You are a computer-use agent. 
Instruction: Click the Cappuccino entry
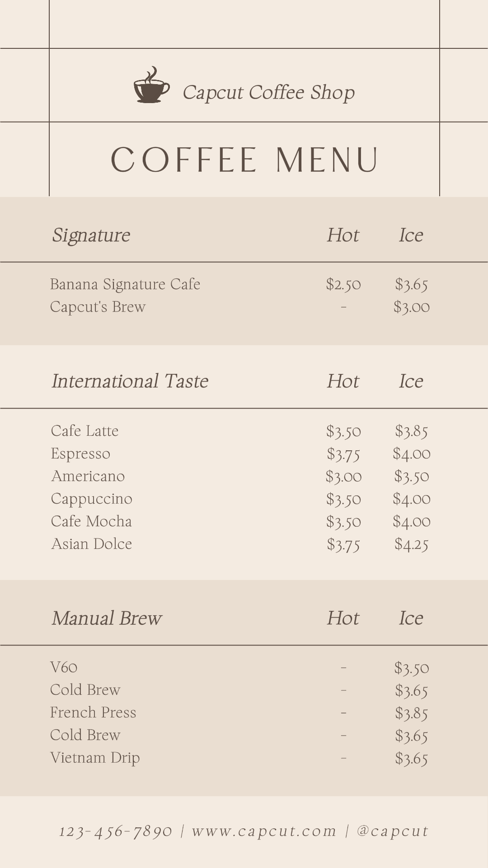[x=92, y=499]
